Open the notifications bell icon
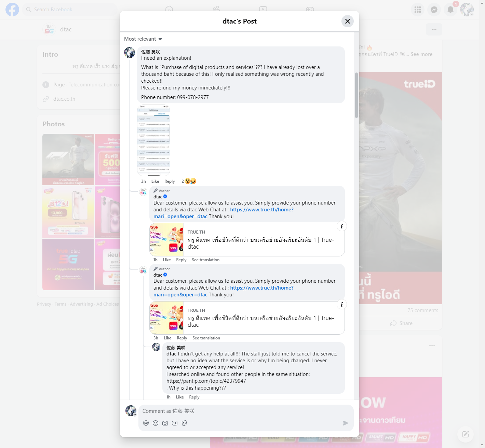Screen dimensions: 485x448 tap(450, 10)
